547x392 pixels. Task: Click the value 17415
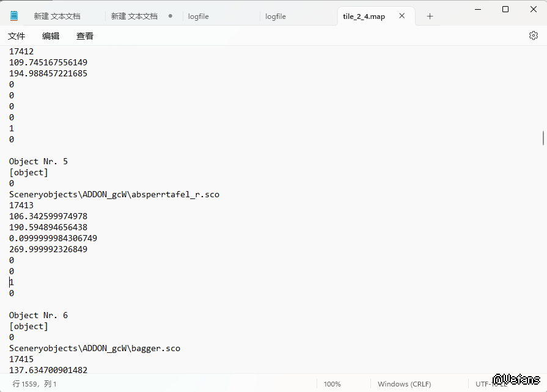coord(21,359)
